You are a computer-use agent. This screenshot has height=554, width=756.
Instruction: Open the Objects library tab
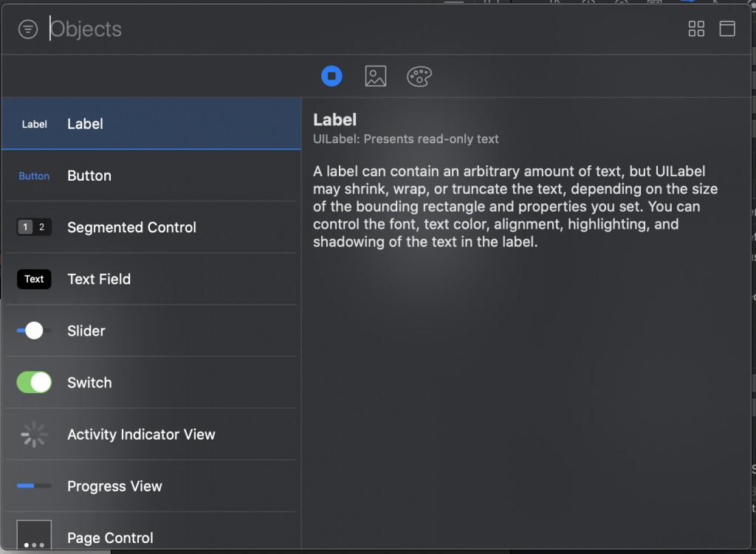pyautogui.click(x=331, y=76)
